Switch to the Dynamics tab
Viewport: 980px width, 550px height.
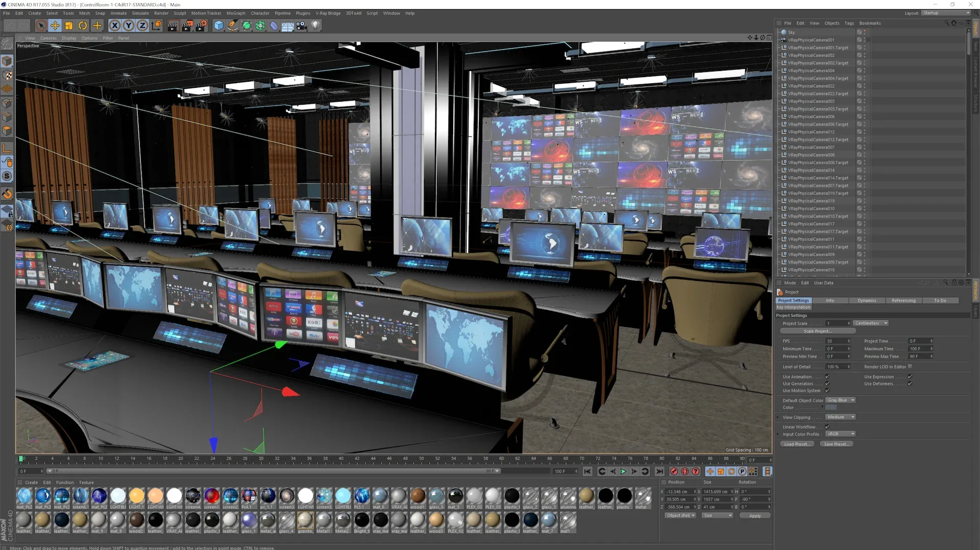click(x=868, y=300)
